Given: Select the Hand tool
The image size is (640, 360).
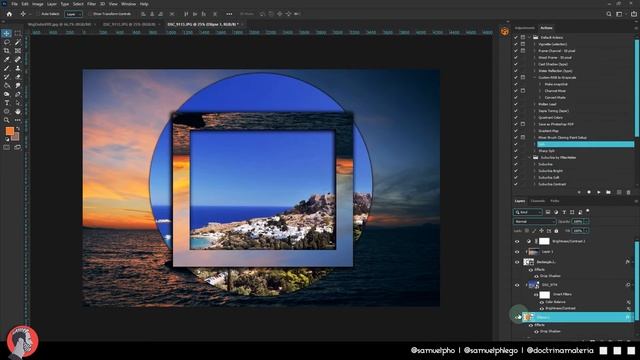Looking at the screenshot, I should (x=18, y=111).
